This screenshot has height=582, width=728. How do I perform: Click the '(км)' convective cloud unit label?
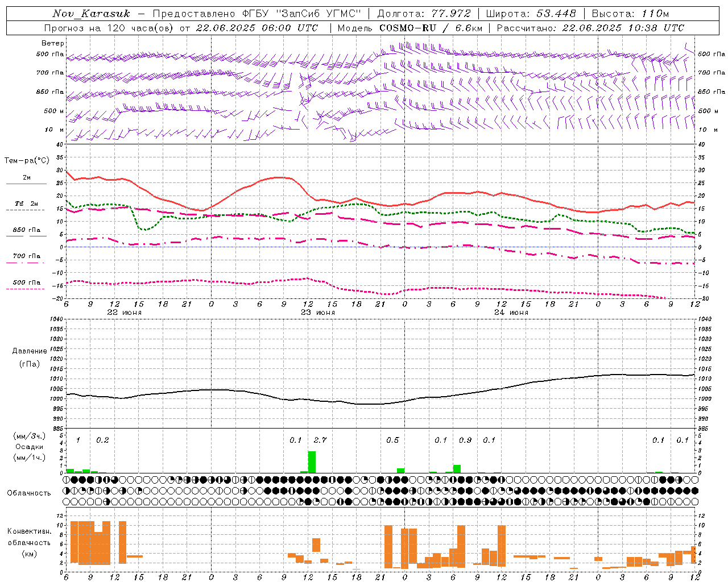[x=30, y=554]
